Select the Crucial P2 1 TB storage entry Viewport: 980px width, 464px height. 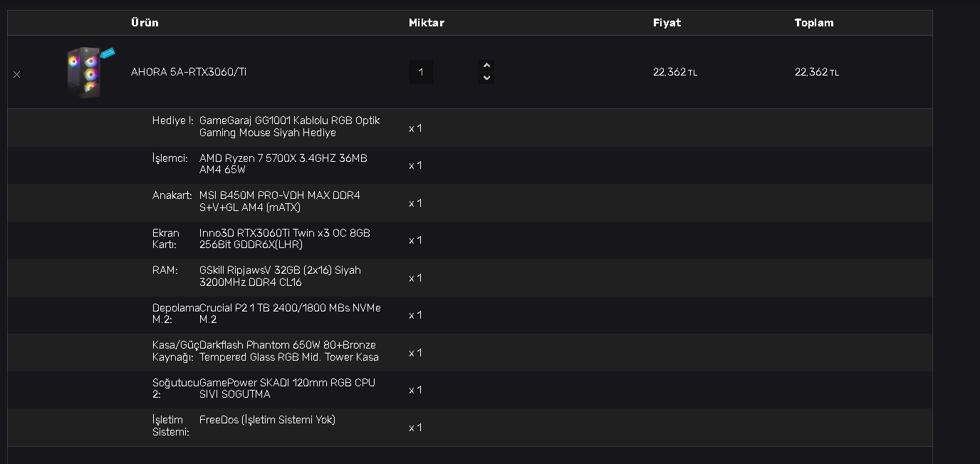[290, 314]
